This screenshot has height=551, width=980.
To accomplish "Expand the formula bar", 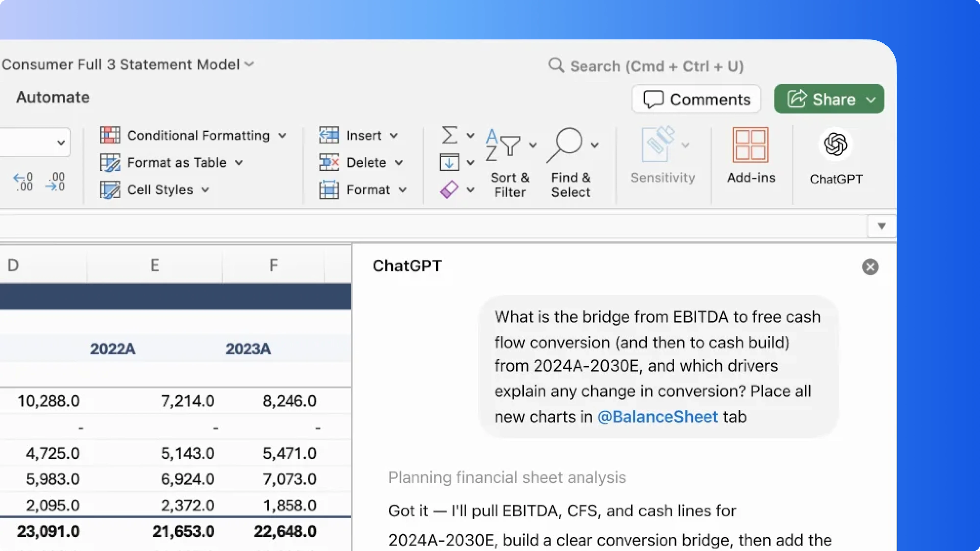I will (x=882, y=226).
